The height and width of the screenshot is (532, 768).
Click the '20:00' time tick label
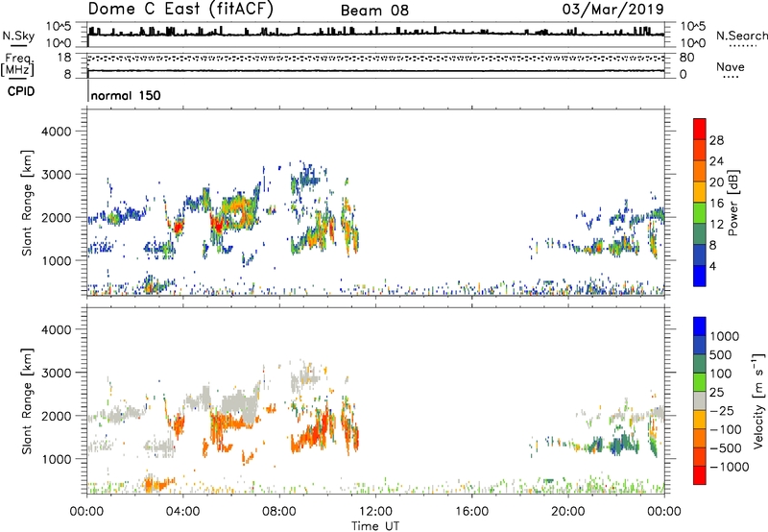point(567,512)
